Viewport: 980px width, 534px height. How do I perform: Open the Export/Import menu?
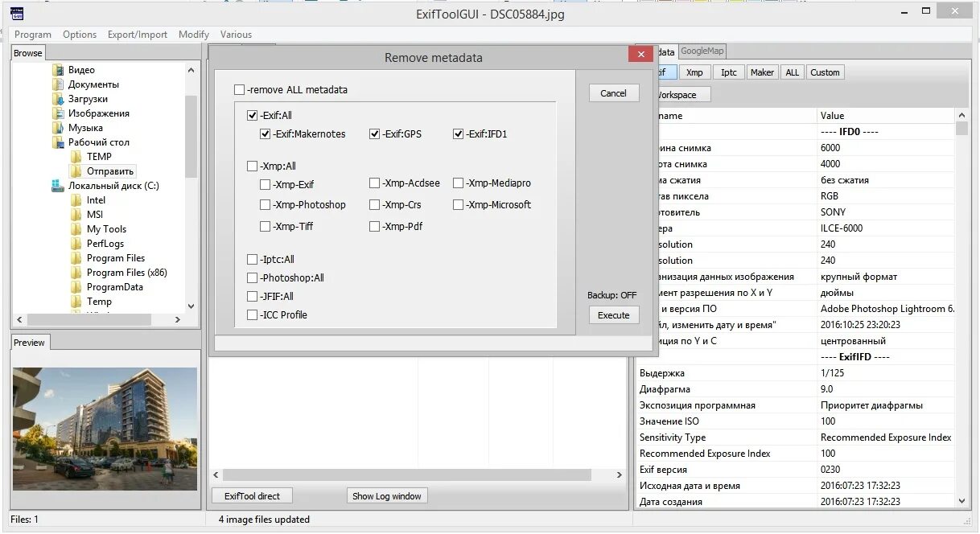click(x=138, y=35)
